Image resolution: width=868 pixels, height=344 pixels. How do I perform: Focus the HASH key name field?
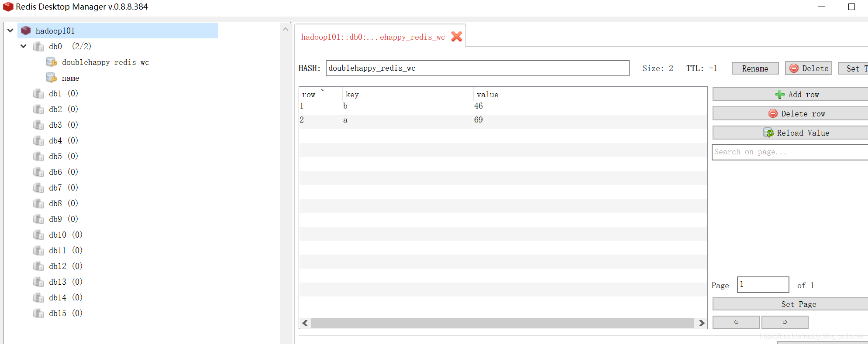[478, 68]
